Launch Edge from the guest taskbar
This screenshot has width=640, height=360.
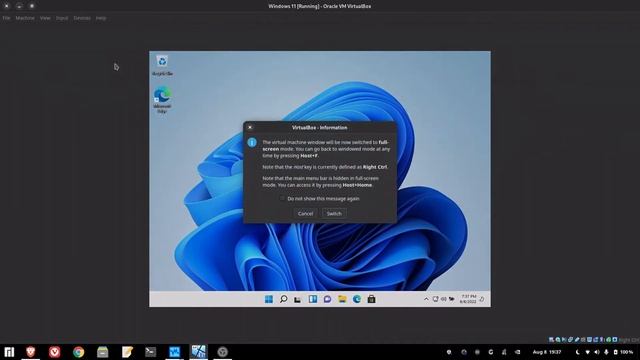click(357, 299)
